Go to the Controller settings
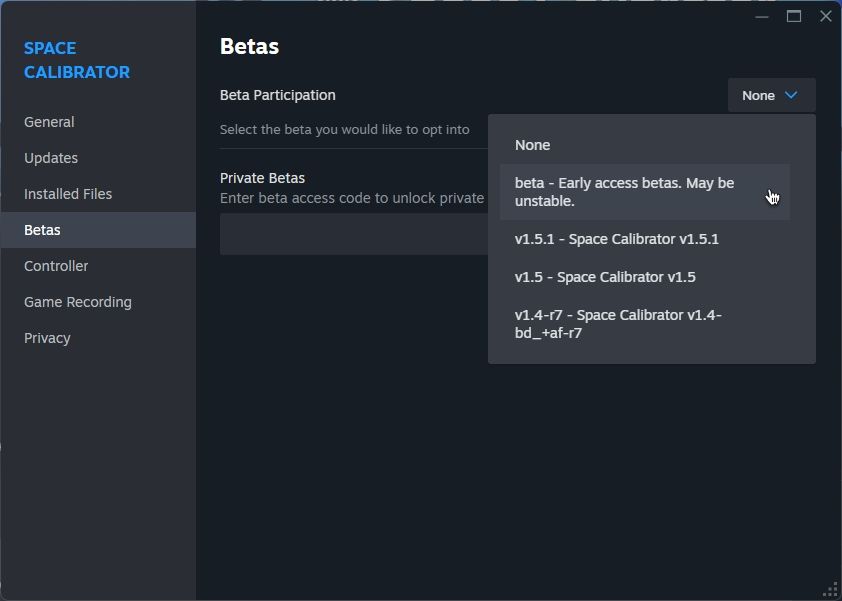The image size is (842, 601). click(98, 266)
